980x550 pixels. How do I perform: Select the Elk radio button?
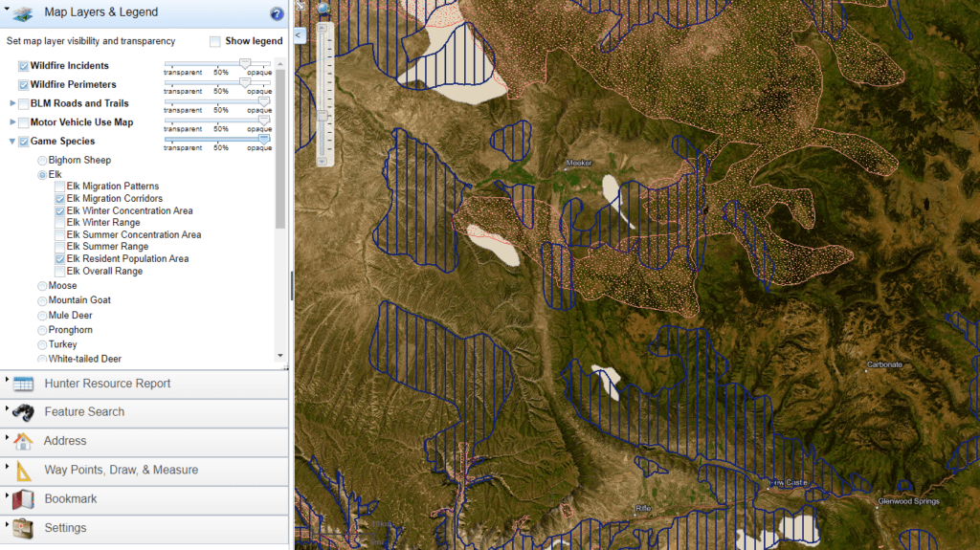42,175
